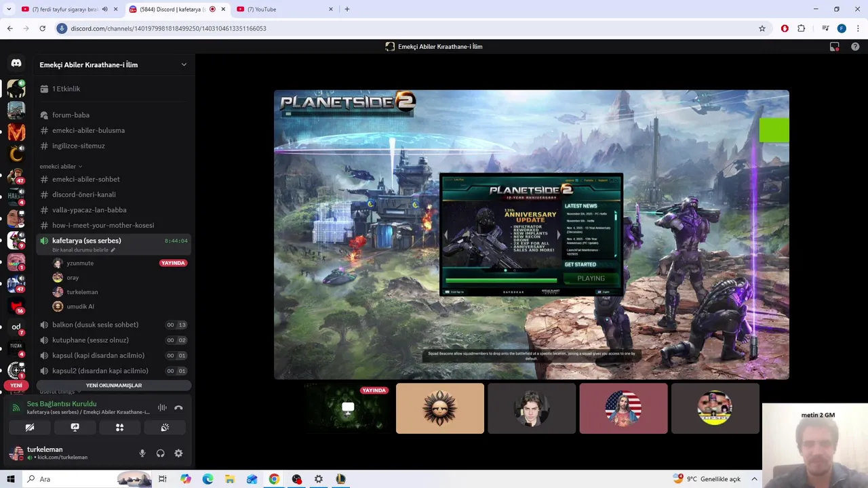Deafen with the headphones icon
This screenshot has height=488, width=868.
click(x=161, y=453)
